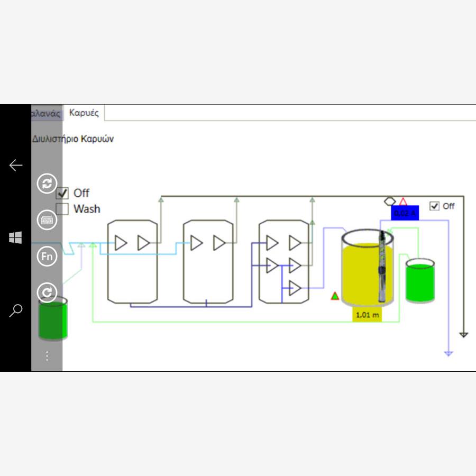The width and height of the screenshot is (476, 476).
Task: Switch to the Καρυές tab
Action: click(84, 113)
